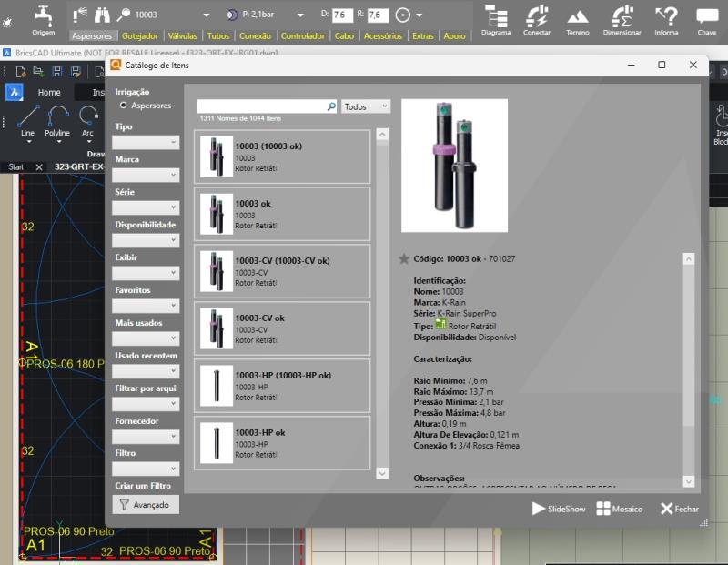Click the Conectar icon
The width and height of the screenshot is (728, 565).
(x=537, y=16)
